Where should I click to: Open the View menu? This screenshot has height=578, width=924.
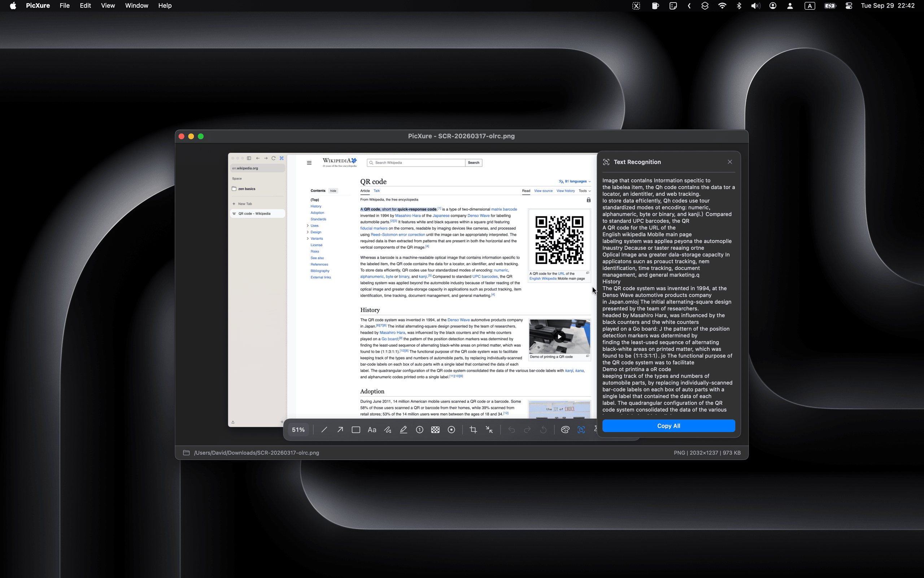108,6
